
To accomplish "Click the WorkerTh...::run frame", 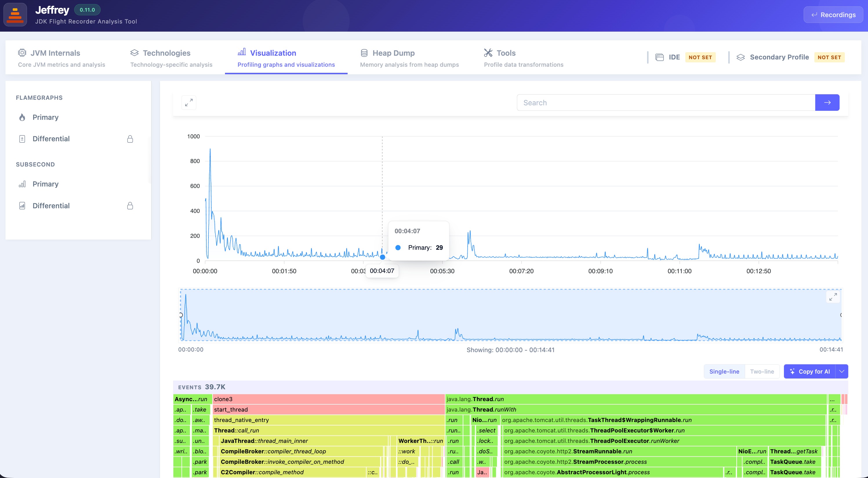I will (421, 441).
